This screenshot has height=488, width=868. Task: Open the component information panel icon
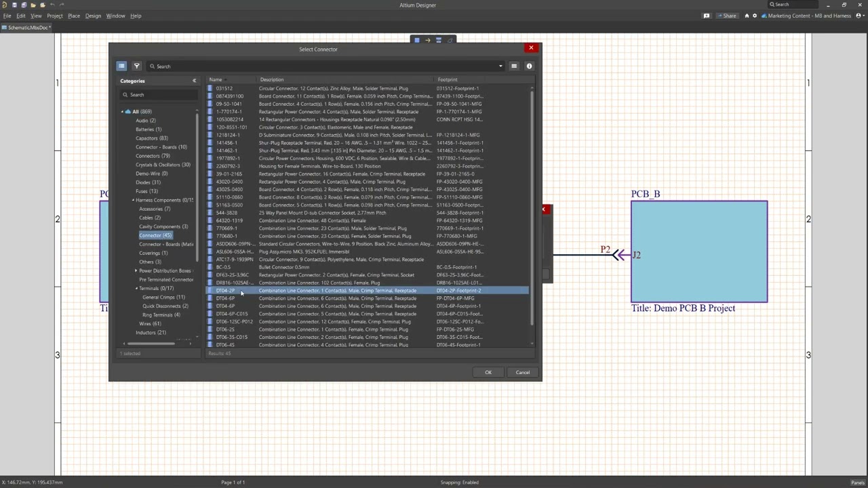tap(530, 66)
